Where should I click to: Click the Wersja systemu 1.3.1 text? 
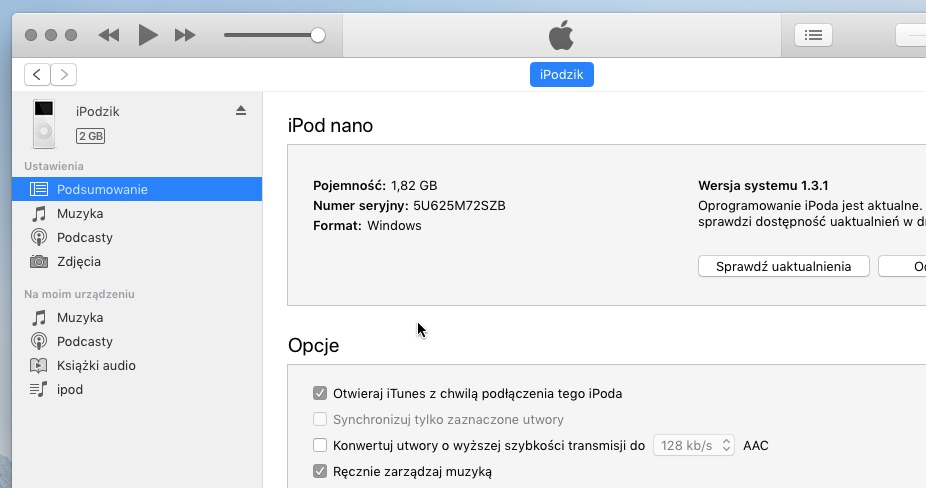pyautogui.click(x=763, y=186)
